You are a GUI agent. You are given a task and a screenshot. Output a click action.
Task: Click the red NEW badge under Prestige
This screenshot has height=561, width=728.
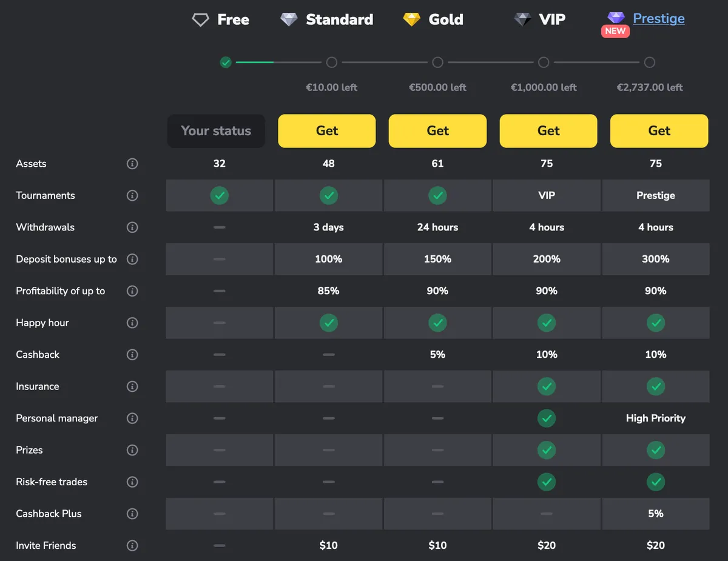pyautogui.click(x=615, y=31)
